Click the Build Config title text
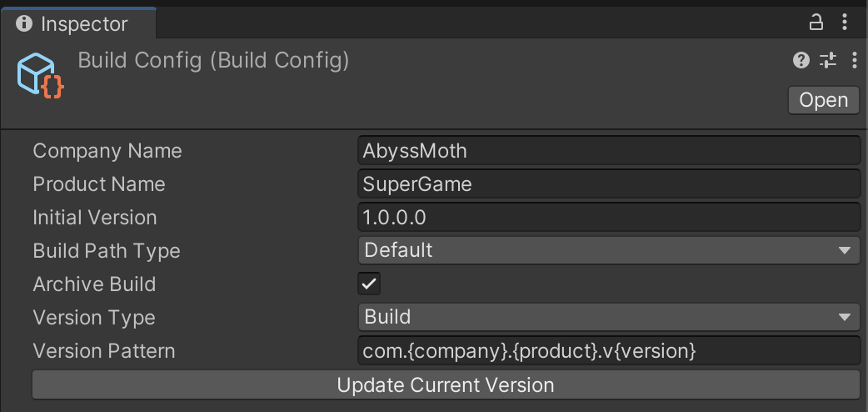This screenshot has height=412, width=868. tap(214, 60)
